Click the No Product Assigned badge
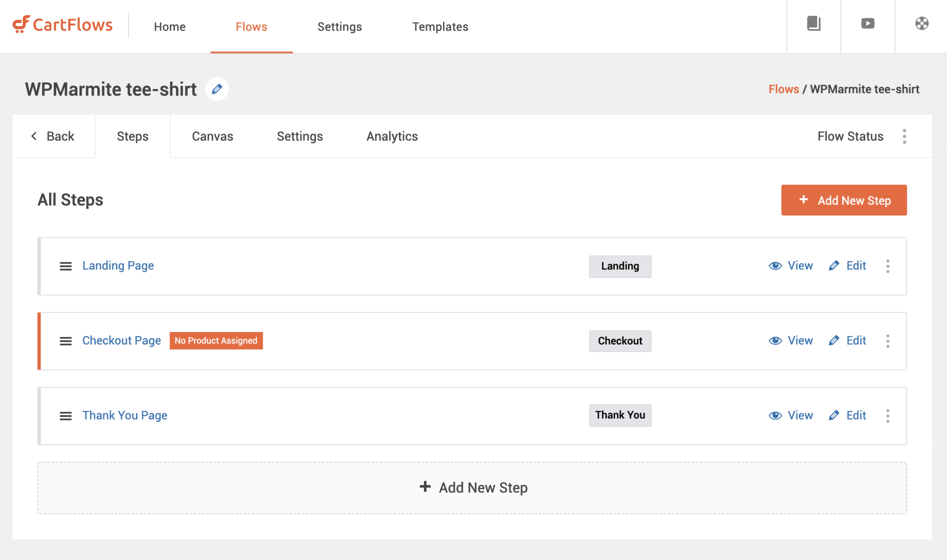Image resolution: width=947 pixels, height=560 pixels. point(216,341)
